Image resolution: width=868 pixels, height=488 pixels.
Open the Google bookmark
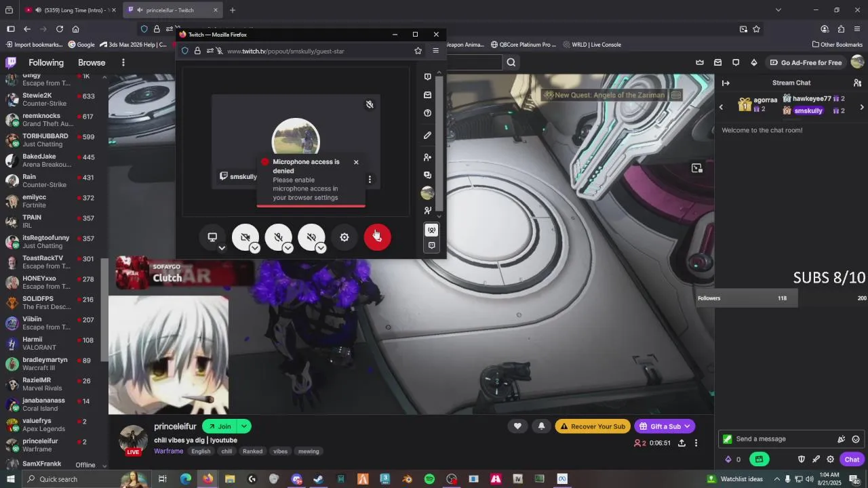click(x=81, y=45)
